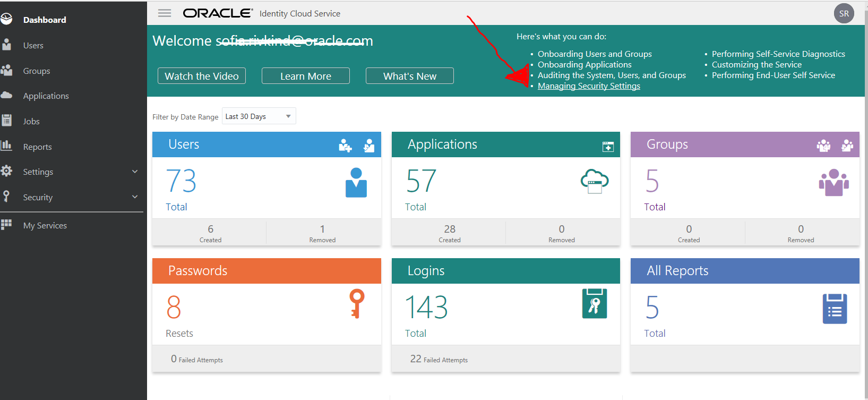Click the report document icon in All Reports card

835,309
